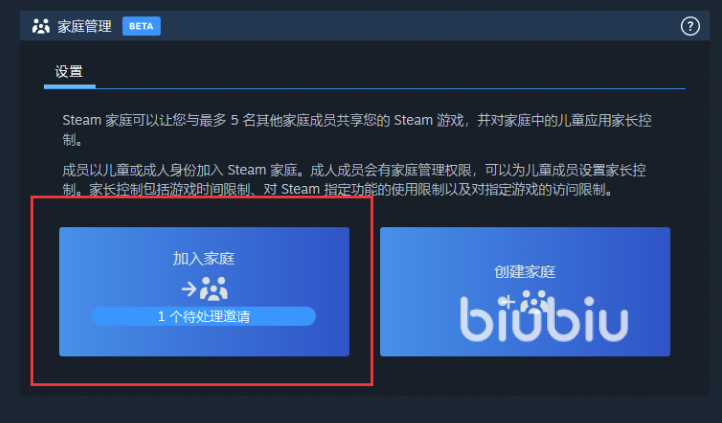Open the 加入家庭 card
The width and height of the screenshot is (722, 423).
coord(204,291)
